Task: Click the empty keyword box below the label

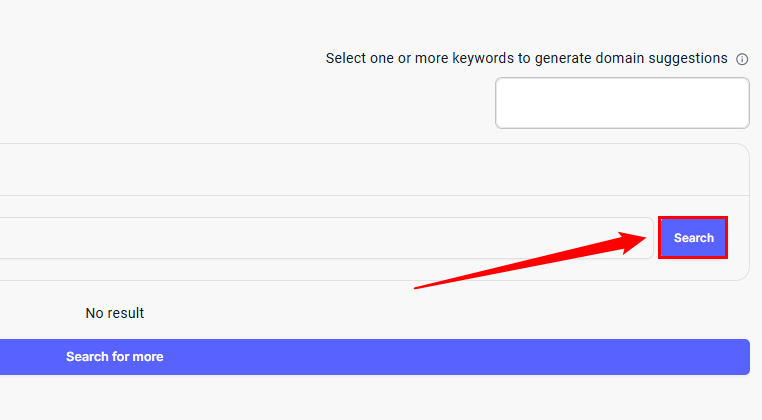Action: (622, 103)
